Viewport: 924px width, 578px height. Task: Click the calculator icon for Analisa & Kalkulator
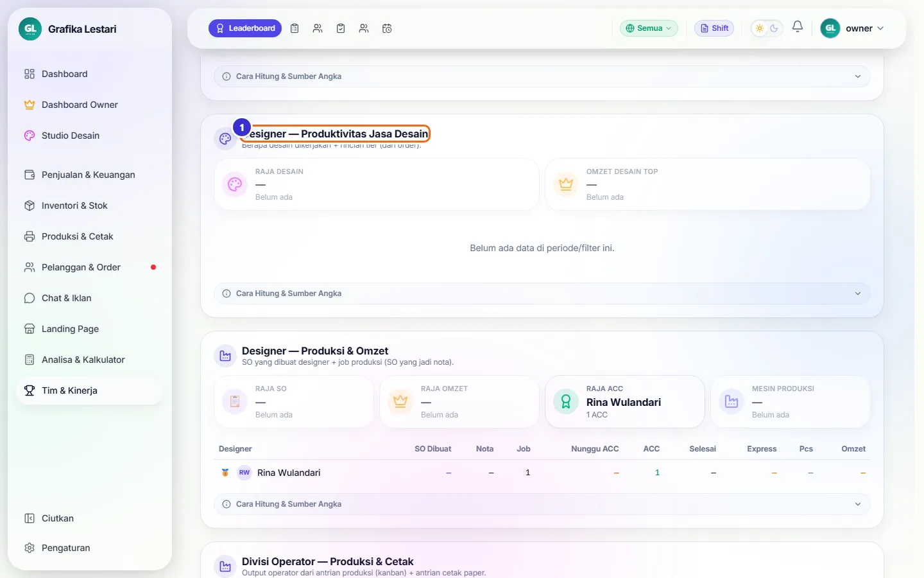[30, 360]
